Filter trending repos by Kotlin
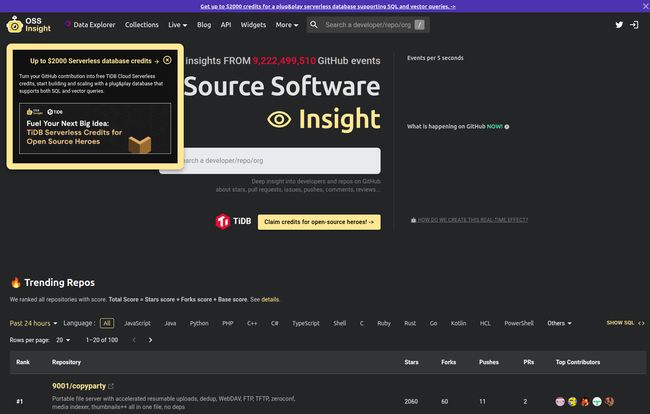Screen dimensions: 650x414 coord(458,323)
